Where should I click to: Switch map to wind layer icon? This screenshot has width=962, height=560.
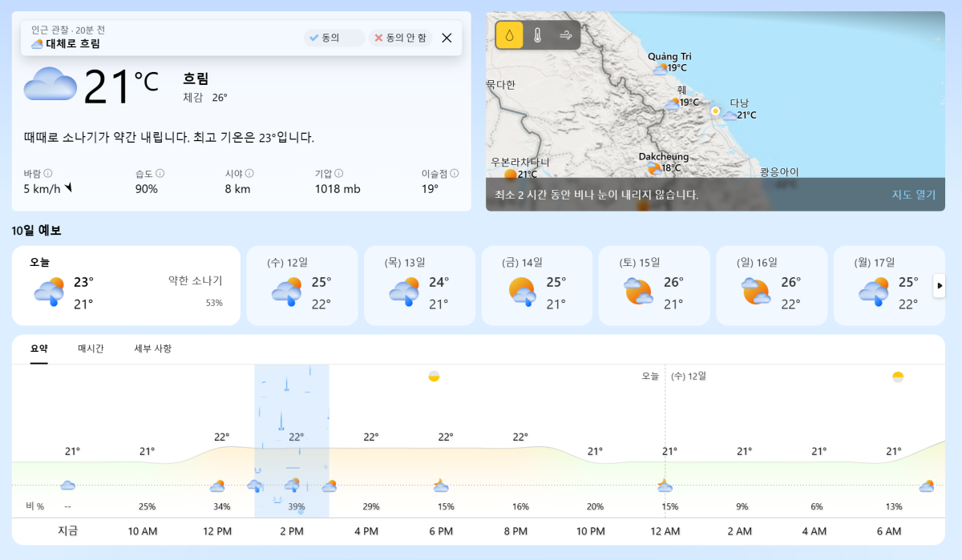click(x=566, y=35)
